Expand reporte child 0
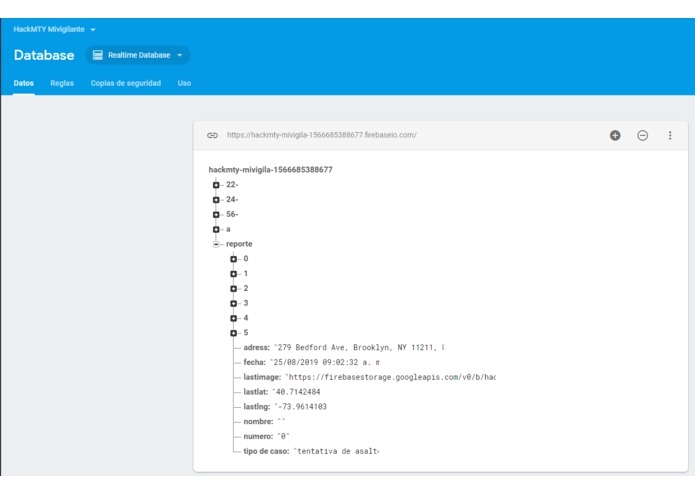This screenshot has height=494, width=695. pos(234,259)
